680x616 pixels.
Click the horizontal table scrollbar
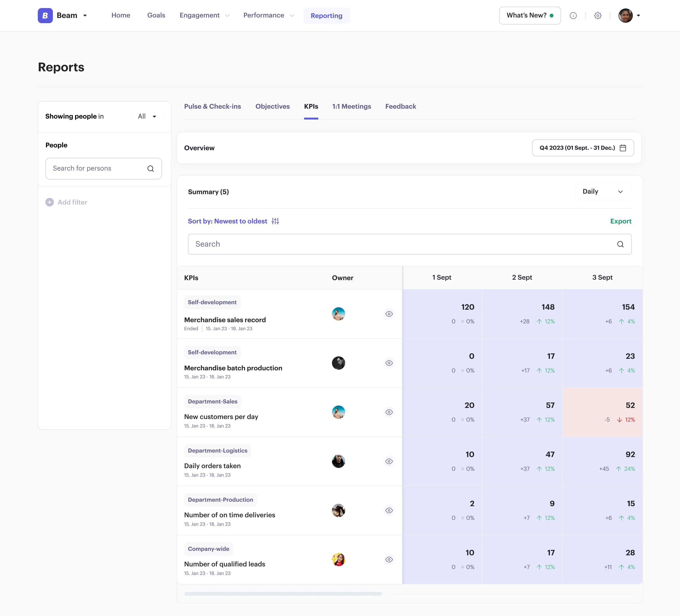[x=283, y=594]
